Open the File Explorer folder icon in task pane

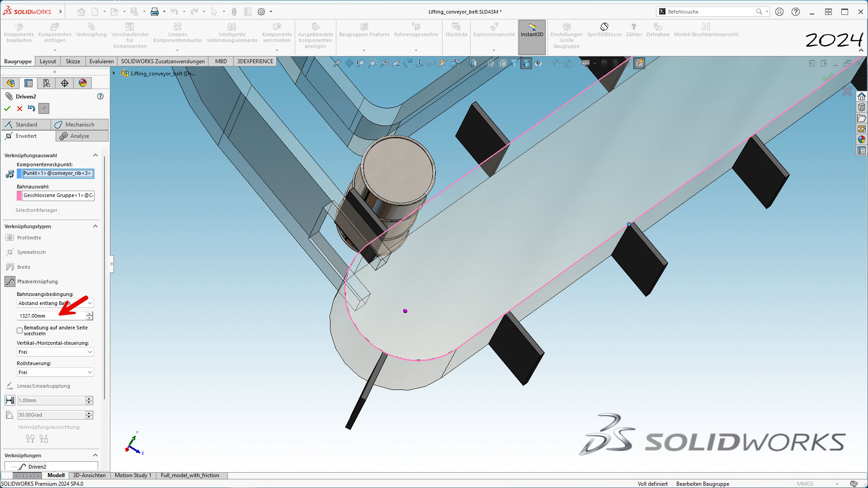click(x=862, y=118)
